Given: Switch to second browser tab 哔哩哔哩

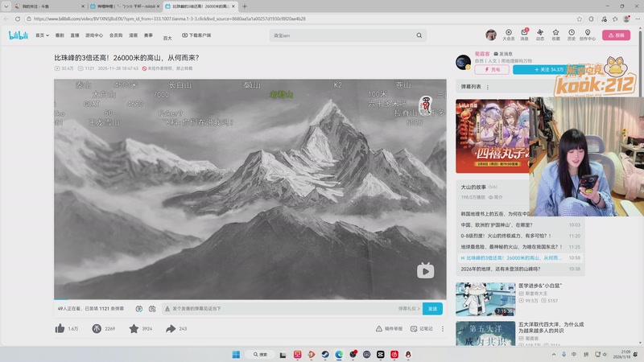Looking at the screenshot, I should tap(125, 6).
